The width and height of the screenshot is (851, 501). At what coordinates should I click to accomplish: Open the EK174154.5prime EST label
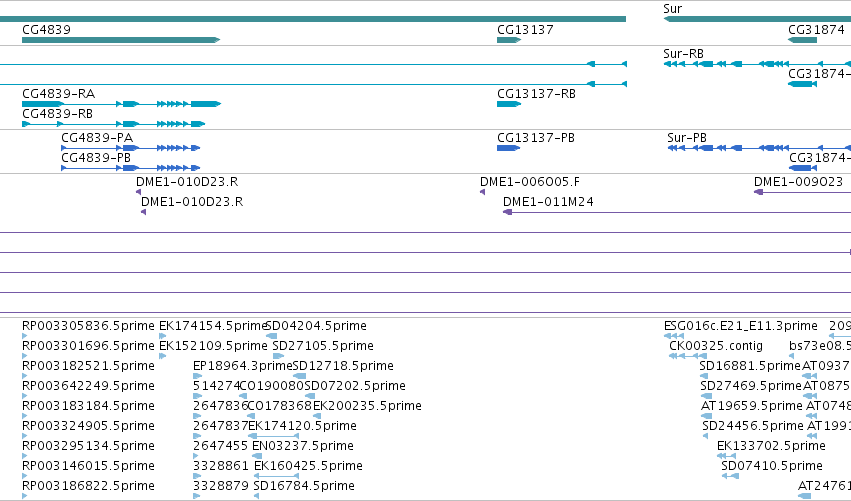tap(213, 326)
